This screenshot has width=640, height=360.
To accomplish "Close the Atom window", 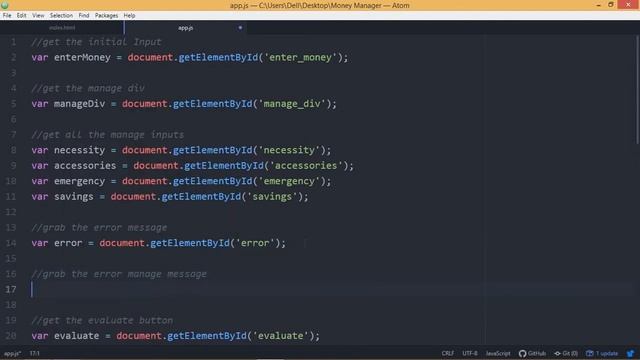I will [x=628, y=5].
